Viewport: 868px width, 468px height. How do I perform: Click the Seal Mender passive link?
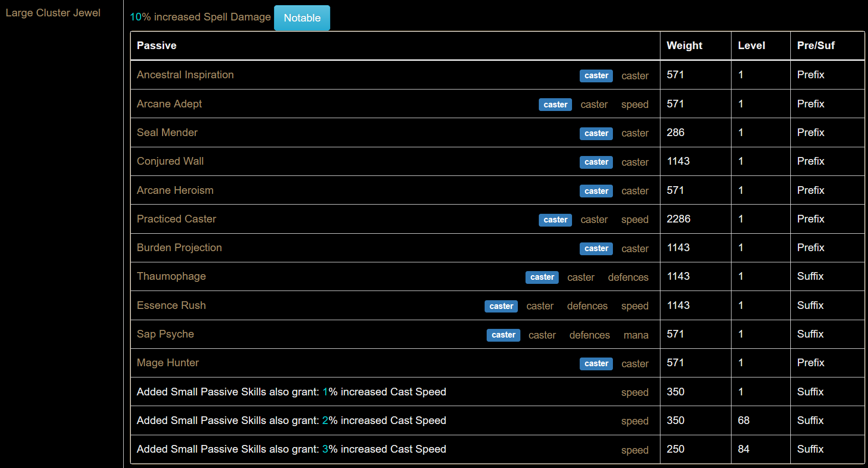pos(167,132)
